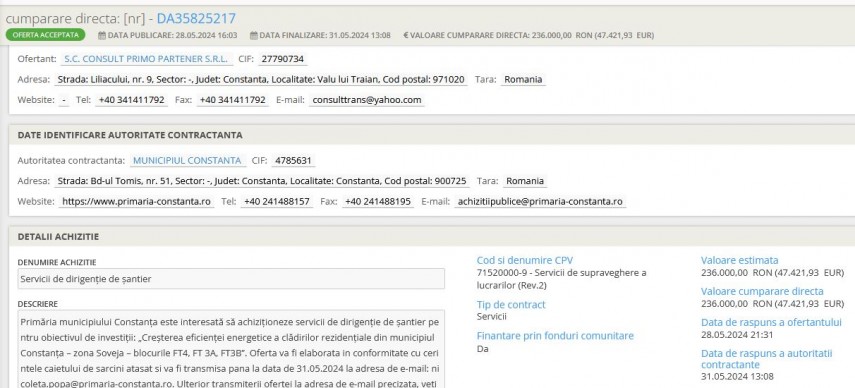Screen dimensions: 855x388
Task: Click the achizitiipublice@primaria-constanta.ro e-mail
Action: point(540,202)
